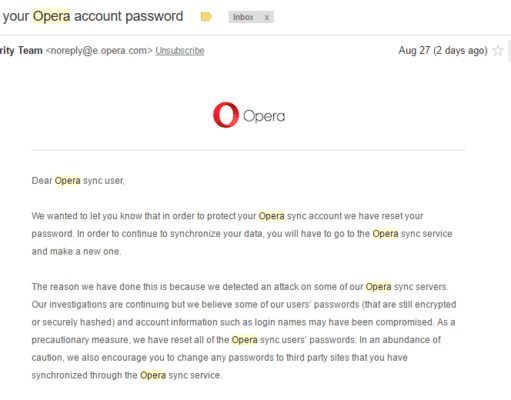This screenshot has height=400, width=511.
Task: Click the Unsubscribe link
Action: click(x=180, y=51)
